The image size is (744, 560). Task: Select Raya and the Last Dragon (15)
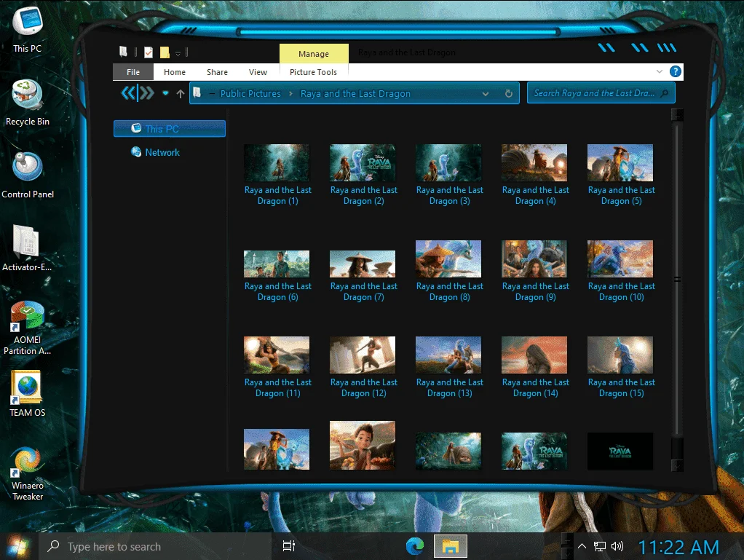point(621,367)
